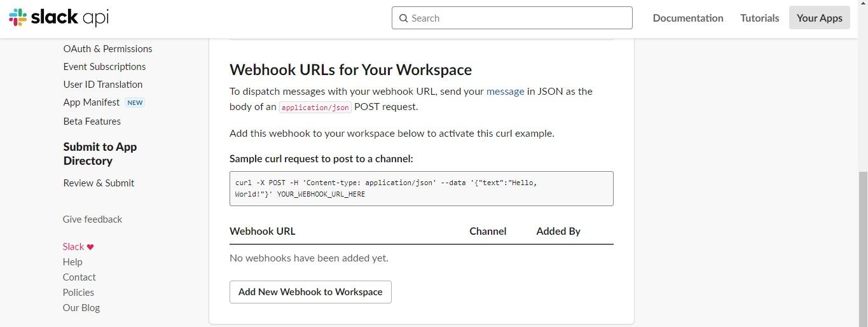This screenshot has width=868, height=327.
Task: Click the 'Added By' column header
Action: 558,232
